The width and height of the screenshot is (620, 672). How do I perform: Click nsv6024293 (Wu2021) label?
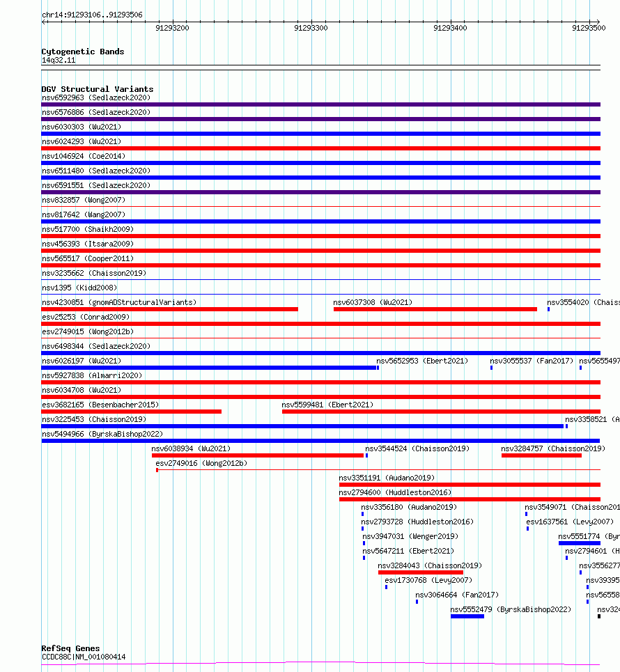[82, 141]
